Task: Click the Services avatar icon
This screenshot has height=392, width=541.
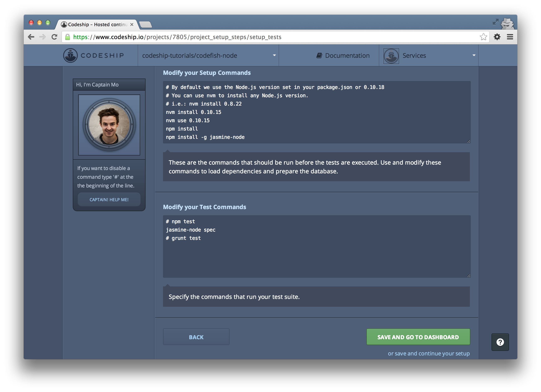Action: (391, 56)
